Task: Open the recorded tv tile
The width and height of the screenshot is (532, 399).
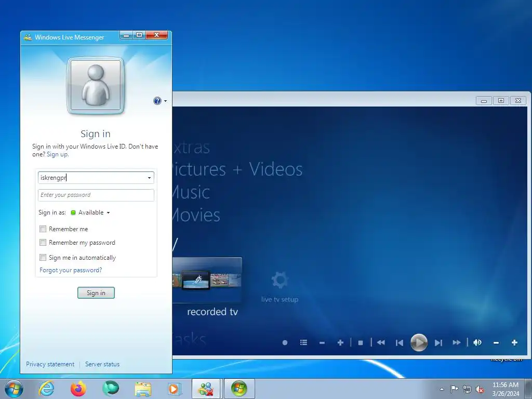Action: (207, 280)
